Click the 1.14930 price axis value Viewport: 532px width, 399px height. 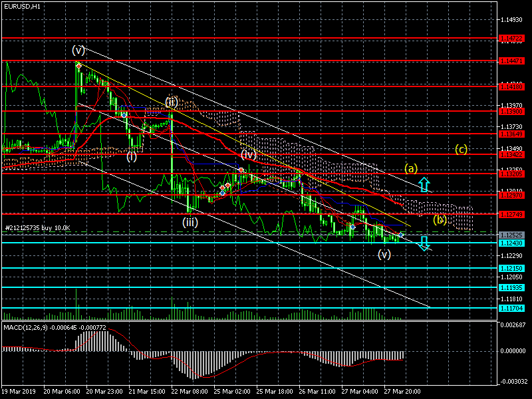point(511,20)
